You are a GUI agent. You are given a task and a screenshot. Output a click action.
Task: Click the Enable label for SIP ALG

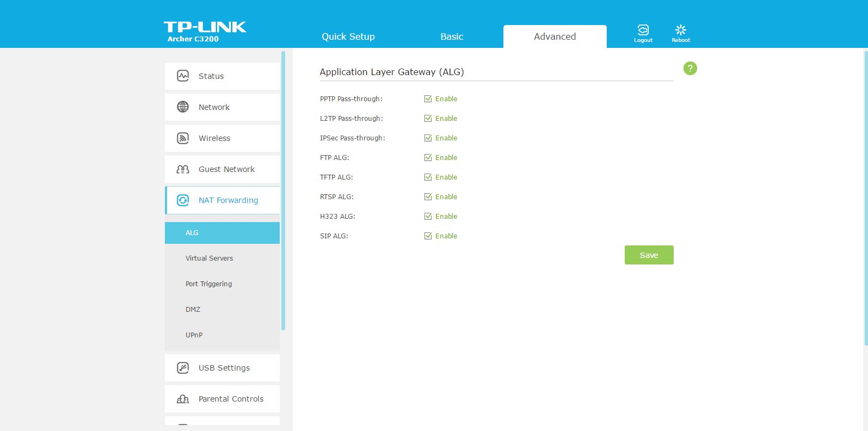446,236
